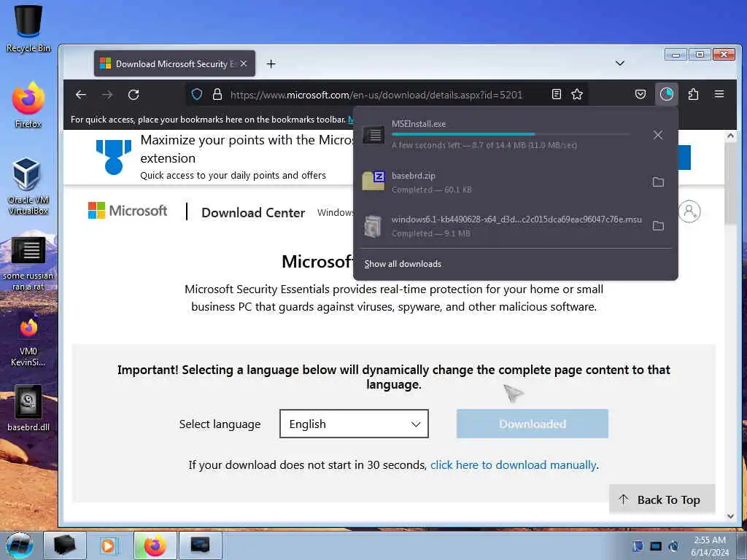
Task: Open the tracking protection shield icon
Action: click(197, 94)
